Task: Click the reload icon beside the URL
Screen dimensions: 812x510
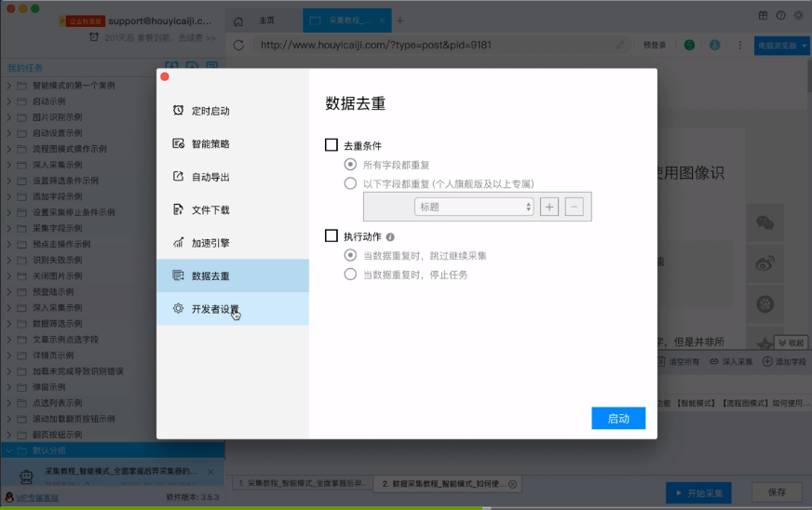Action: point(238,45)
